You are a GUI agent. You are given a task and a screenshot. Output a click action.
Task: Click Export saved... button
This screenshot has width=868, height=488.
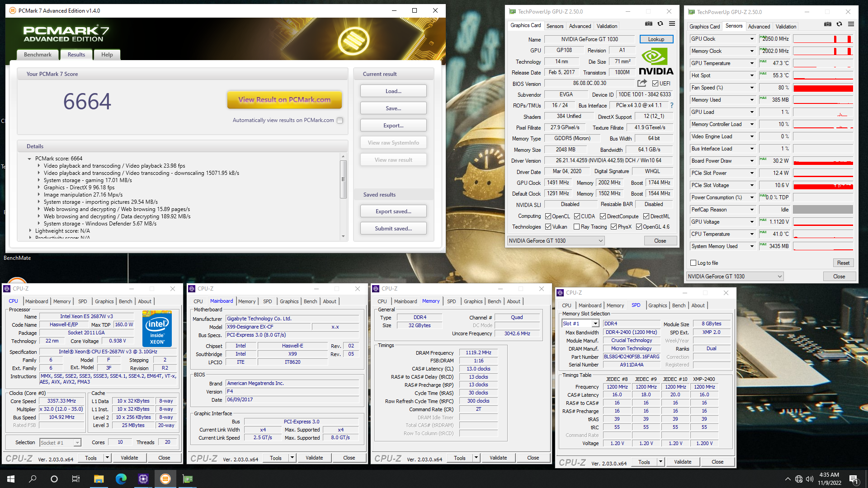[x=393, y=211]
